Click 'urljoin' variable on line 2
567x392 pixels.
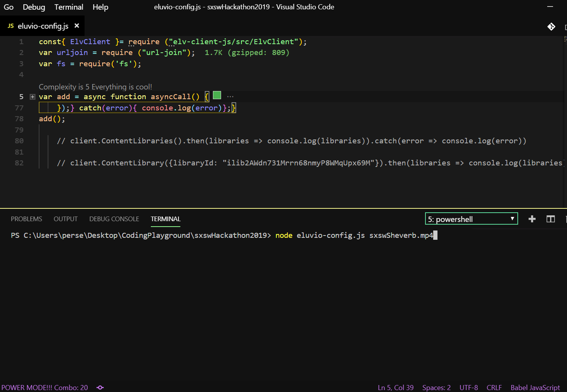point(72,53)
